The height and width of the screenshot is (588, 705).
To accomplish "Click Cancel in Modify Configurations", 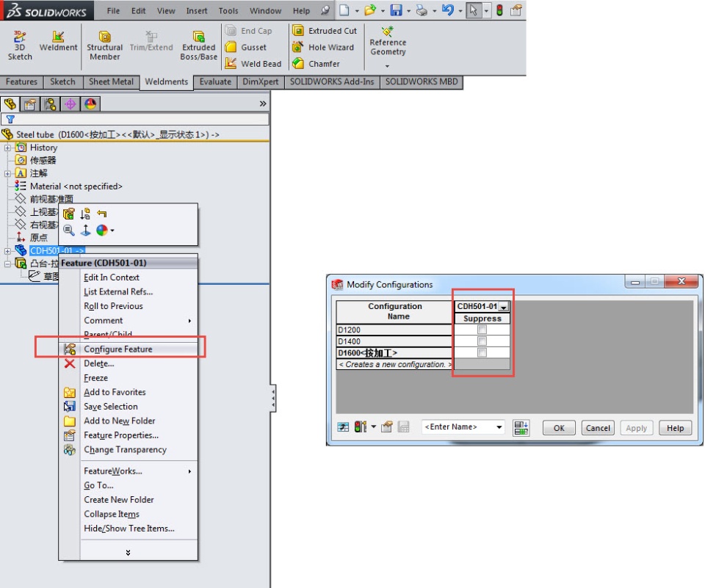I will pos(598,427).
